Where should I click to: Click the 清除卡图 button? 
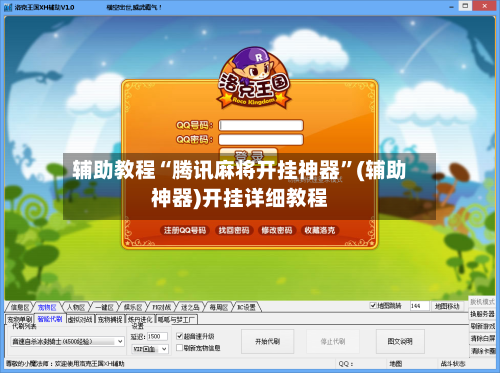482,351
